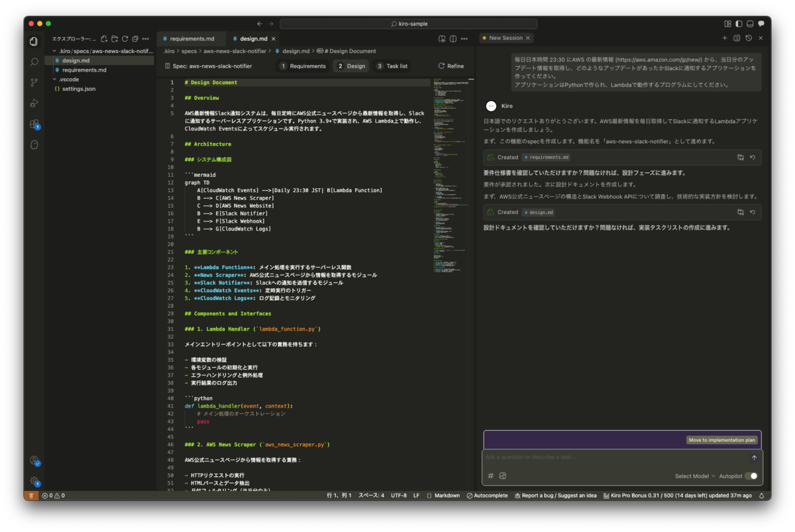Open design.md in explorer tree
The height and width of the screenshot is (532, 795).
point(99,60)
